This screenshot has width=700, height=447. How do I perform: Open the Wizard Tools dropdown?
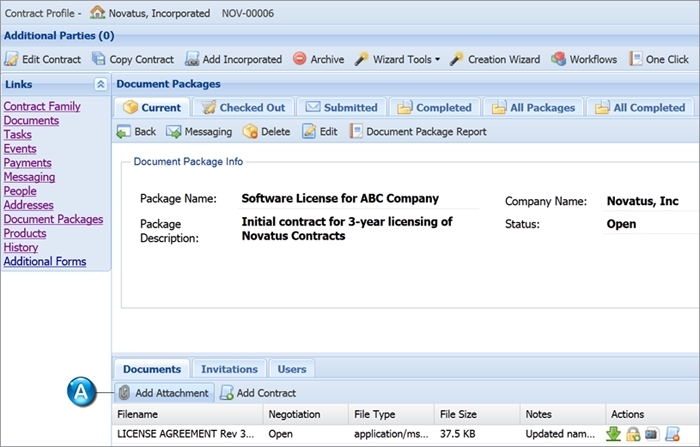[x=397, y=59]
